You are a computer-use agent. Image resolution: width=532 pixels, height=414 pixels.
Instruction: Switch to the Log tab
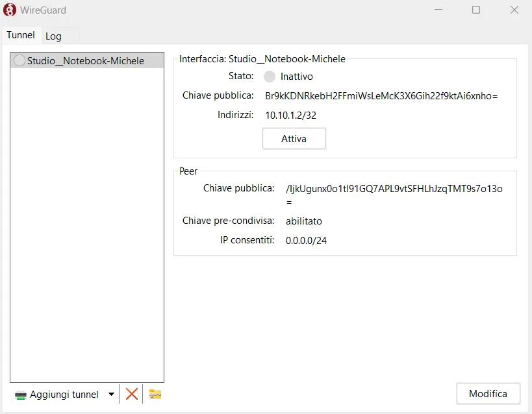coord(53,35)
